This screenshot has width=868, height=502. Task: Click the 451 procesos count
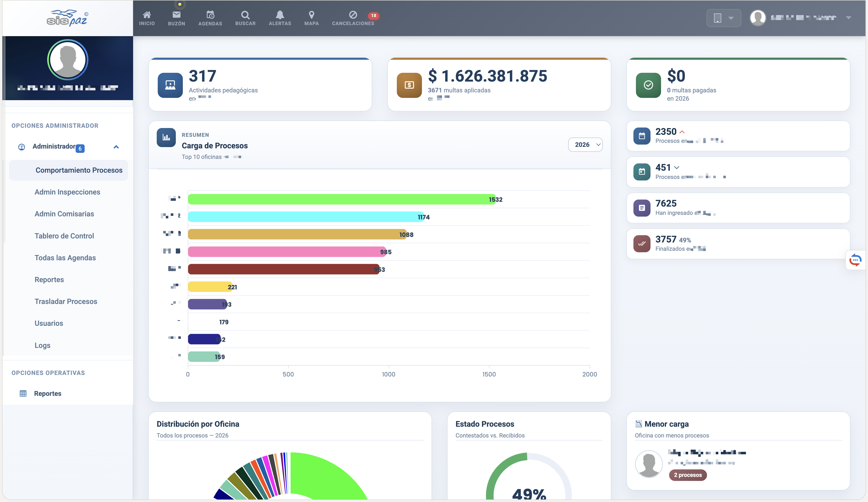(x=663, y=167)
